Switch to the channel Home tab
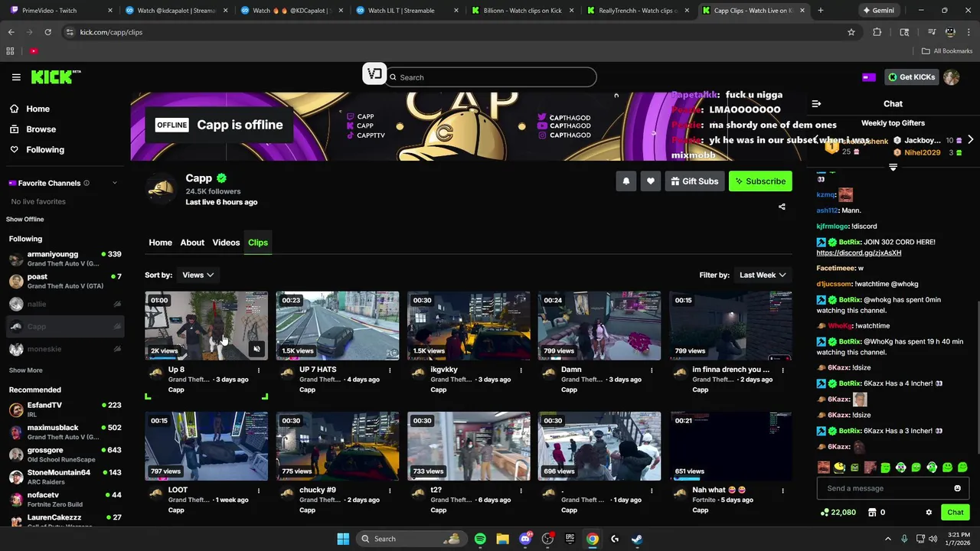 click(x=160, y=243)
